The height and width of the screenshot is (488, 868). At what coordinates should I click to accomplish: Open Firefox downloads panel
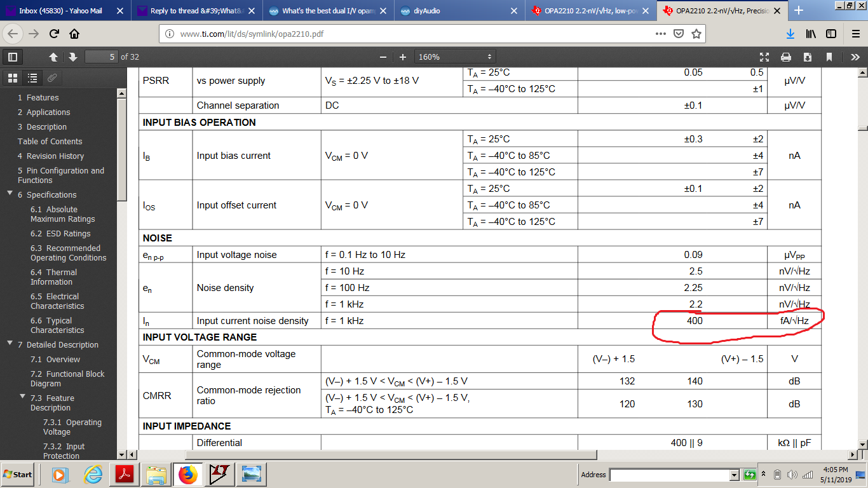790,34
